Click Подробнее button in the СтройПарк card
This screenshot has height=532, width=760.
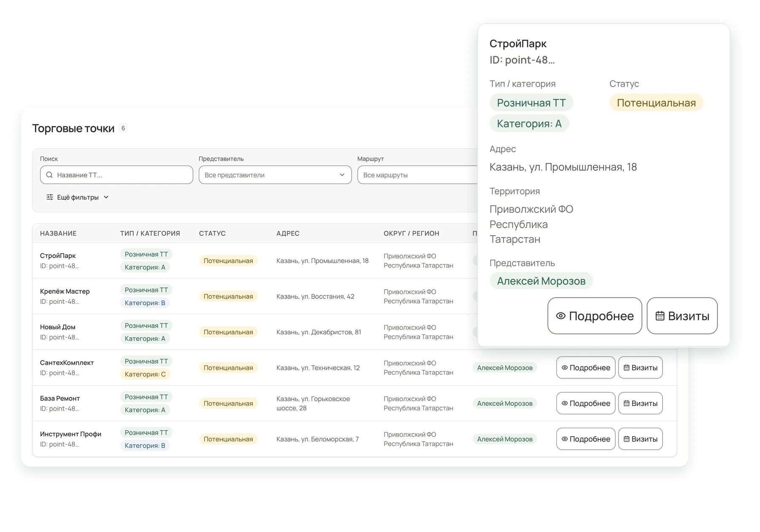point(594,316)
